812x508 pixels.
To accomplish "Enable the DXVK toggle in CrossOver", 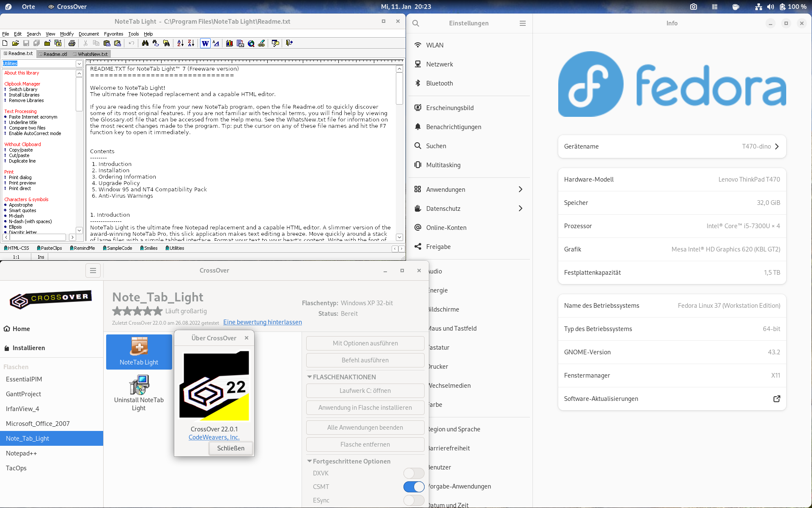I will pos(414,473).
